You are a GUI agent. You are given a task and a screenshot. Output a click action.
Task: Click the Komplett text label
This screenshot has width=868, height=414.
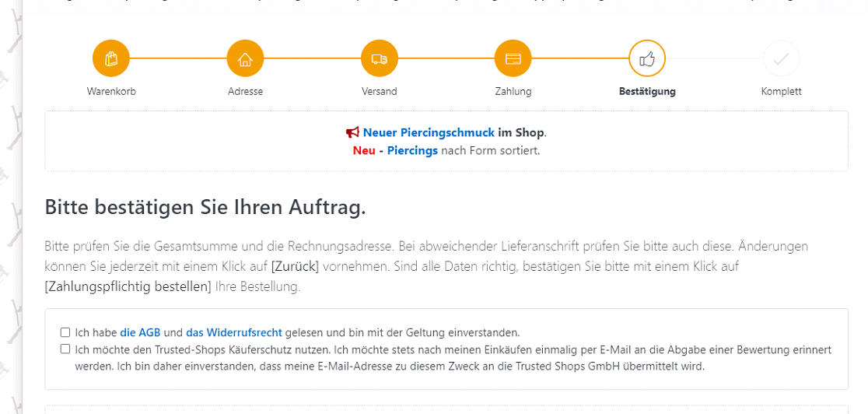point(781,92)
